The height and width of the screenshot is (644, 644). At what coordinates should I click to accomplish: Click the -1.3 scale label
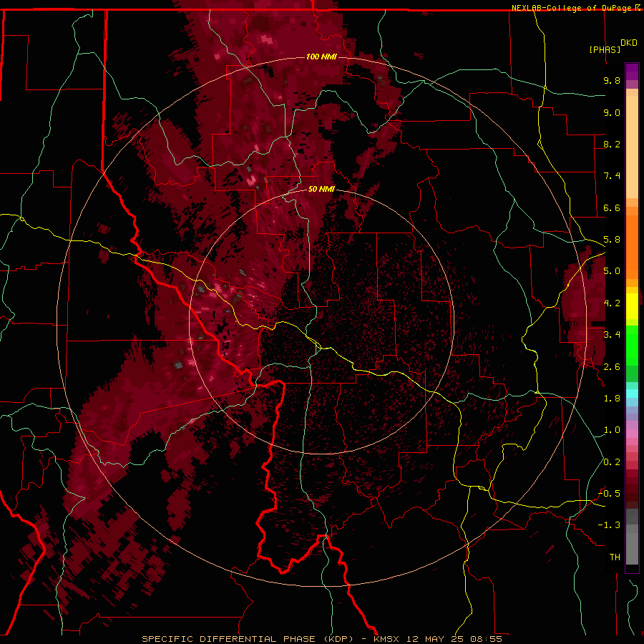(x=610, y=525)
